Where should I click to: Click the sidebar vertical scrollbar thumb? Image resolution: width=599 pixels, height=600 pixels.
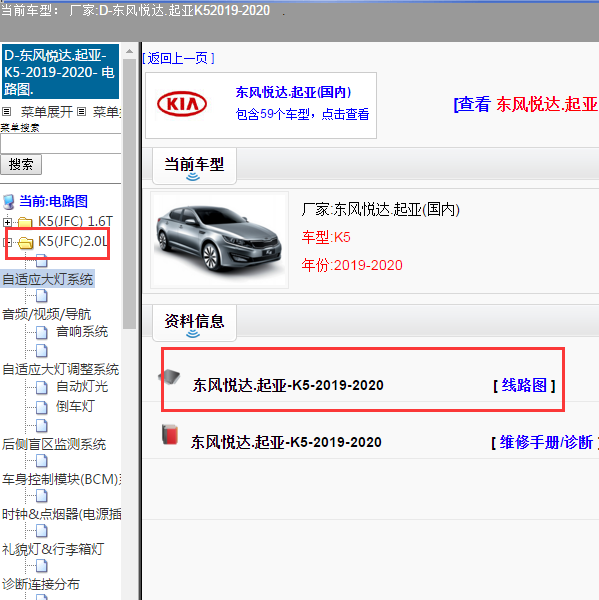point(129,193)
